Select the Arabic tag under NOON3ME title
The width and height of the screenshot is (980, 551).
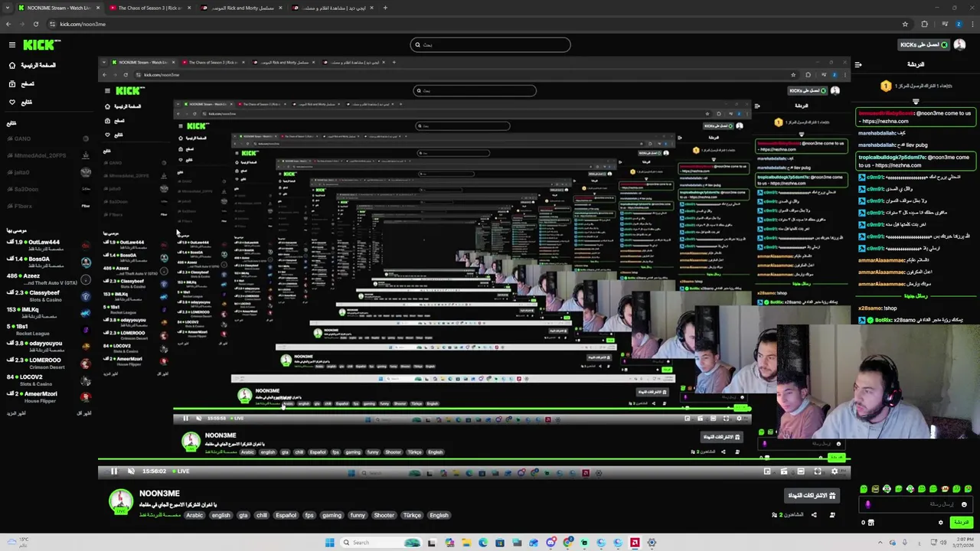click(x=195, y=515)
